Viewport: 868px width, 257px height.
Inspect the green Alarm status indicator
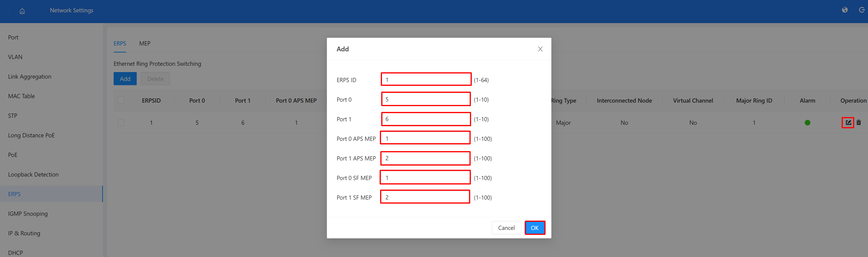807,123
